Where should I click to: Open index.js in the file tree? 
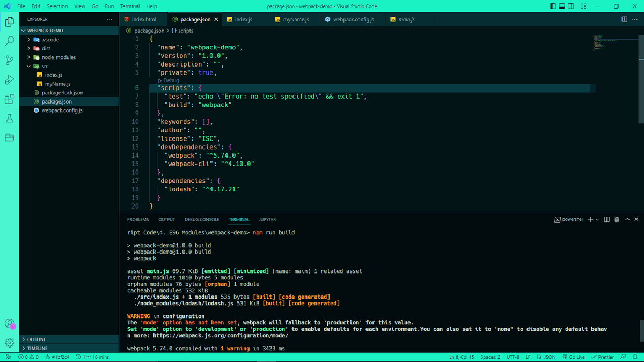pyautogui.click(x=69, y=75)
